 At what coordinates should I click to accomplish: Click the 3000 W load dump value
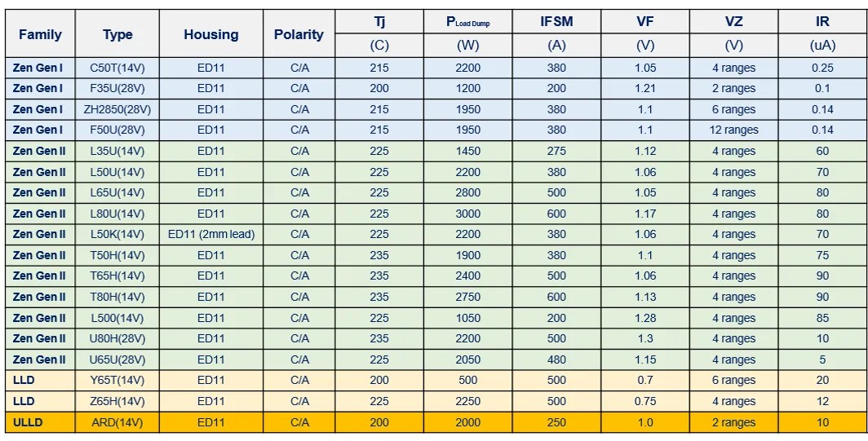[x=467, y=214]
